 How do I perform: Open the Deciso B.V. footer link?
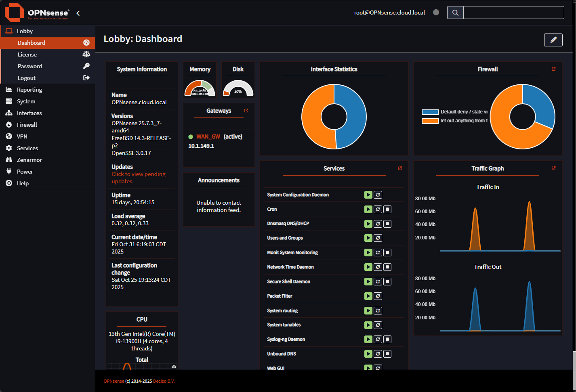pyautogui.click(x=164, y=381)
